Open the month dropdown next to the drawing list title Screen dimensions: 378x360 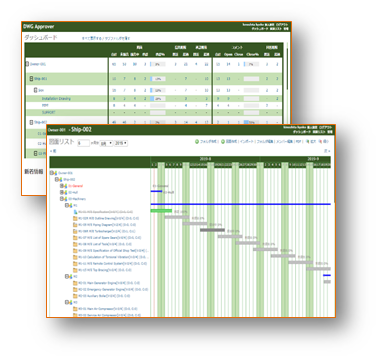pyautogui.click(x=106, y=143)
